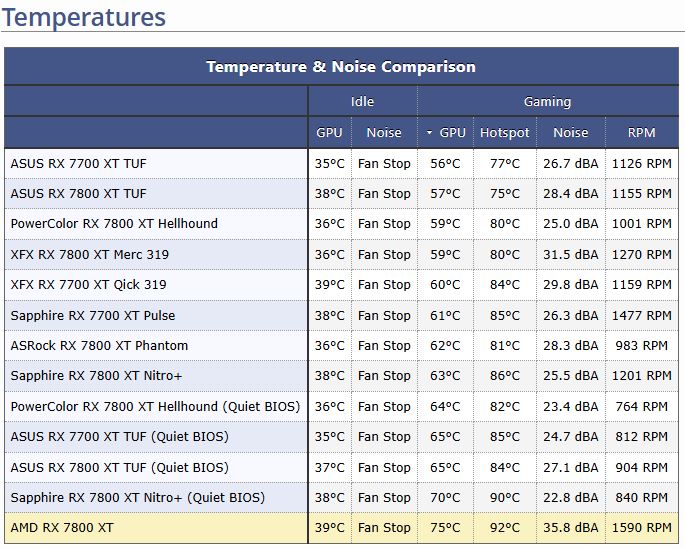Click the 22.8 dBA noise value
685x549 pixels.
coord(571,497)
